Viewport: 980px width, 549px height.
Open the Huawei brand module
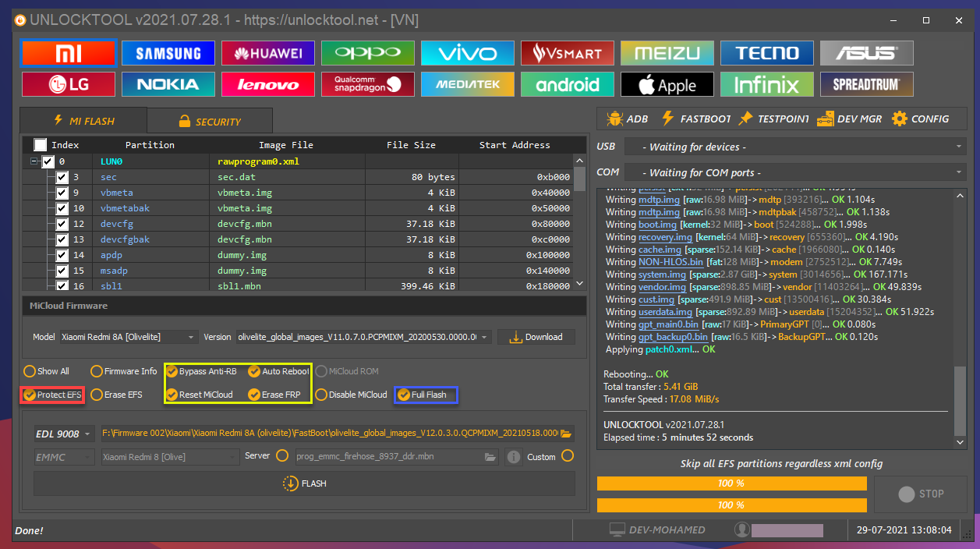pos(268,53)
